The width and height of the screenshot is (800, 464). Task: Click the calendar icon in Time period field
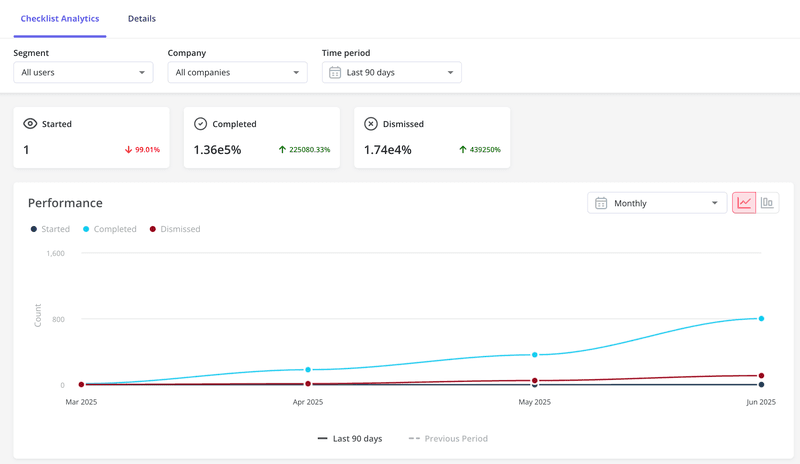(x=335, y=72)
